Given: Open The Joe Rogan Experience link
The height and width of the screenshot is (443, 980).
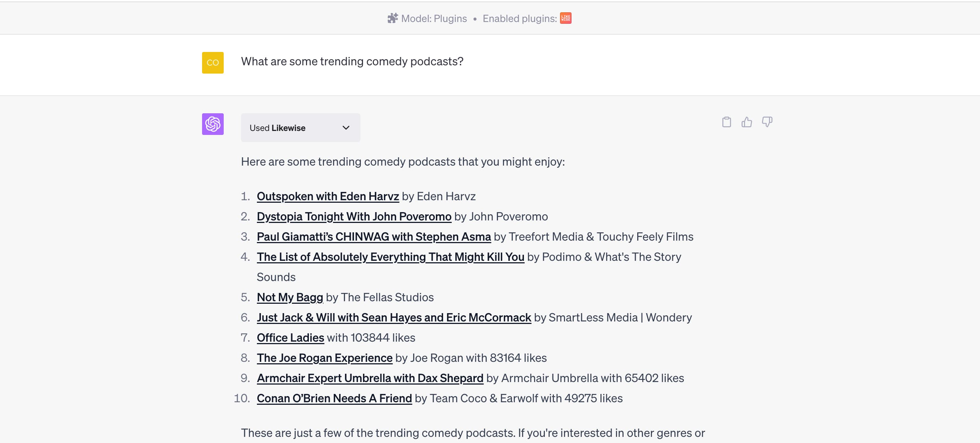Looking at the screenshot, I should (324, 358).
